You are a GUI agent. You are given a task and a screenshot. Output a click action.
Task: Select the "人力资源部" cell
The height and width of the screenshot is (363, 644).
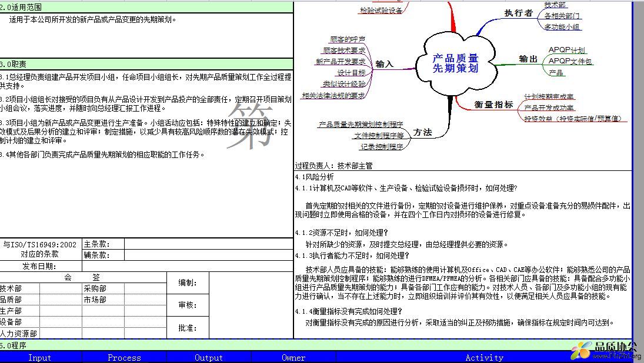(20, 334)
